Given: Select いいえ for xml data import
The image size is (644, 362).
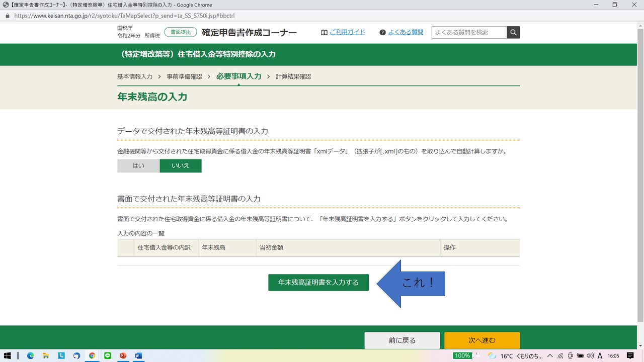Looking at the screenshot, I should click(181, 166).
